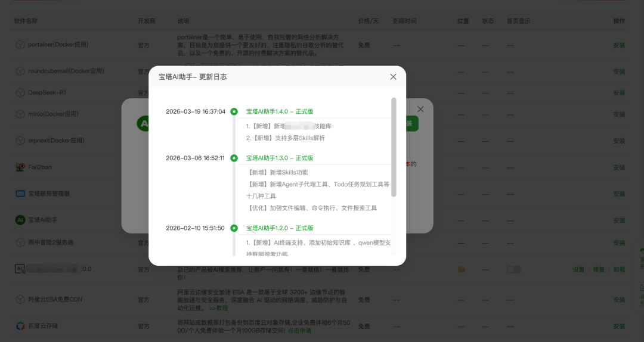Click the update log dialog scrollbar
This screenshot has width=644, height=342.
pos(394,147)
